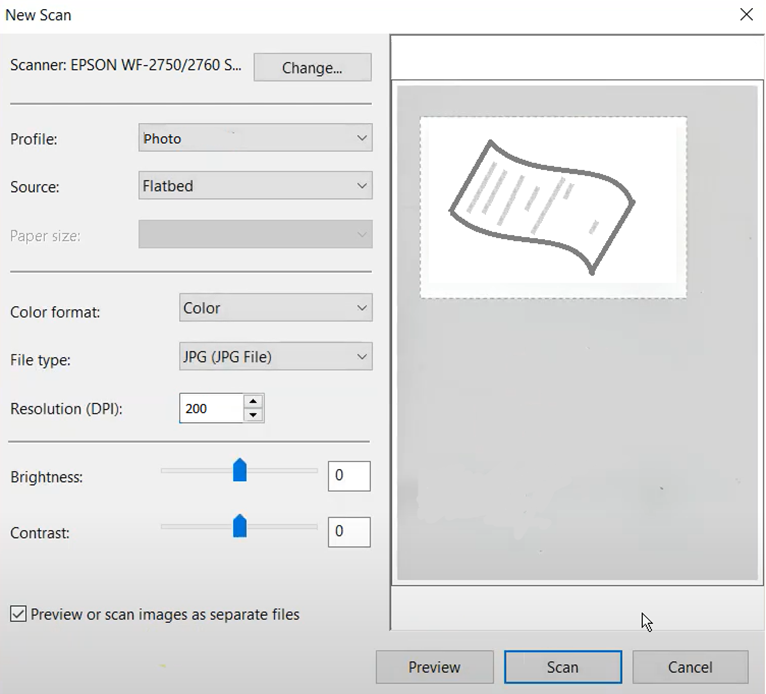Decrease resolution with the down arrow
The height and width of the screenshot is (694, 766).
pos(253,415)
